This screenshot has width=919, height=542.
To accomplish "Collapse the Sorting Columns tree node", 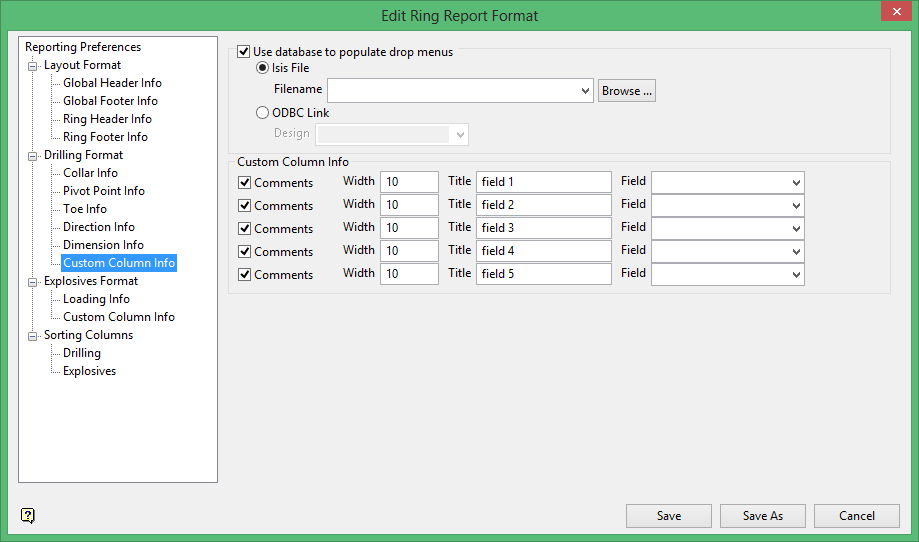I will [x=32, y=336].
